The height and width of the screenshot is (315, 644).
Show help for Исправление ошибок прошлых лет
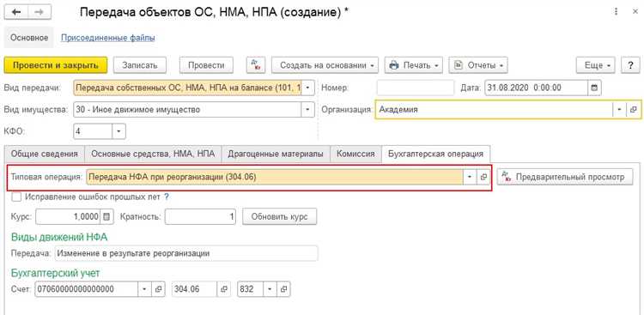point(167,197)
